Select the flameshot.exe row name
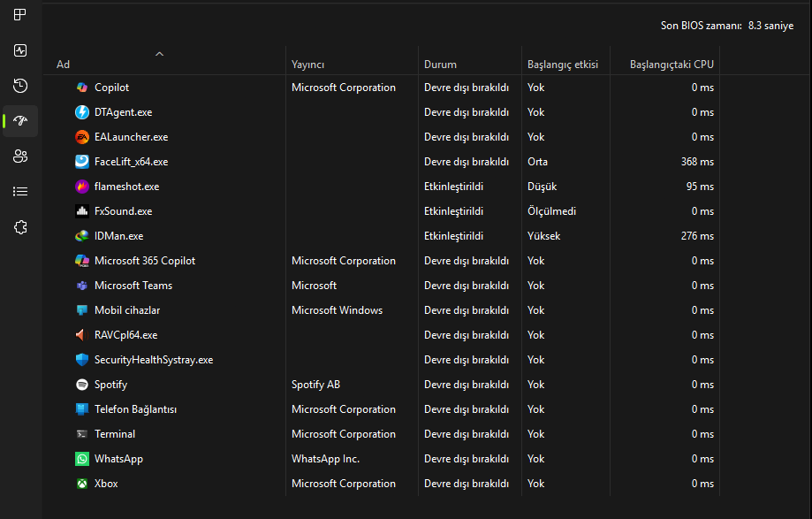This screenshot has height=519, width=812. pos(127,187)
